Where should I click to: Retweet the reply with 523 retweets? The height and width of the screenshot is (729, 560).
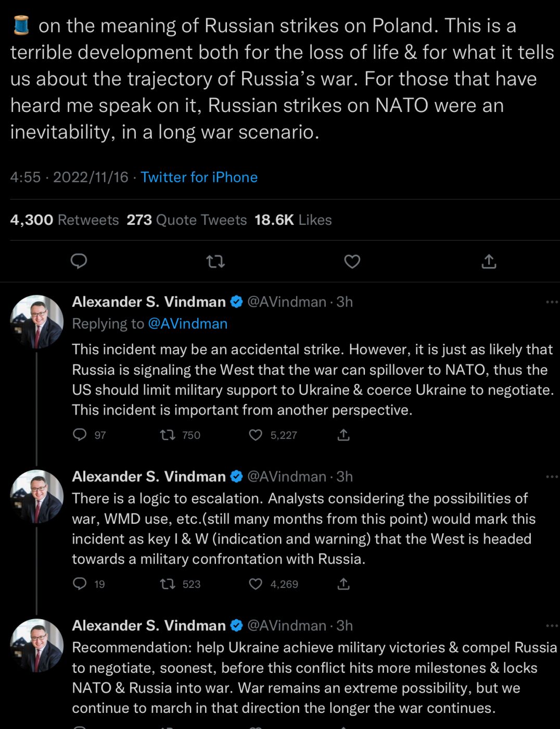[168, 584]
